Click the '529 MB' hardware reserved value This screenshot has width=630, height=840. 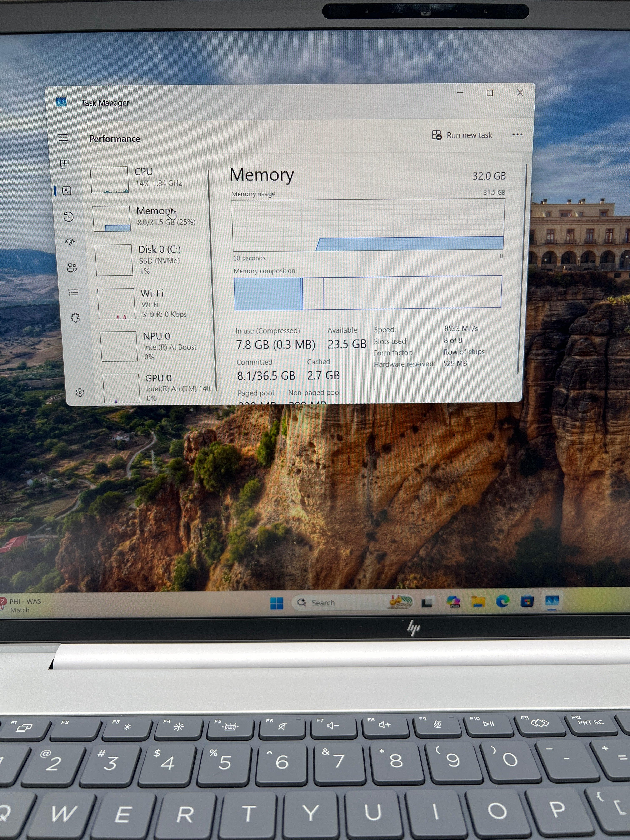[455, 363]
